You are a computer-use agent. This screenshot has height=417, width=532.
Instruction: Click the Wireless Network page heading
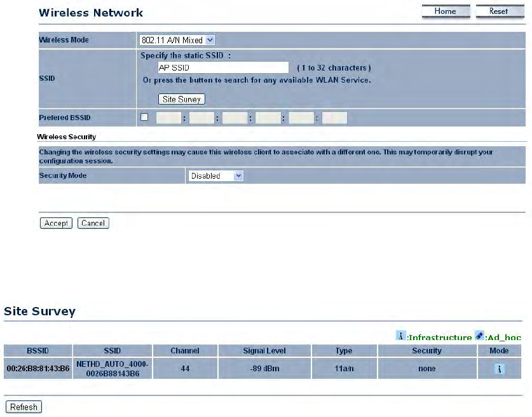[91, 13]
